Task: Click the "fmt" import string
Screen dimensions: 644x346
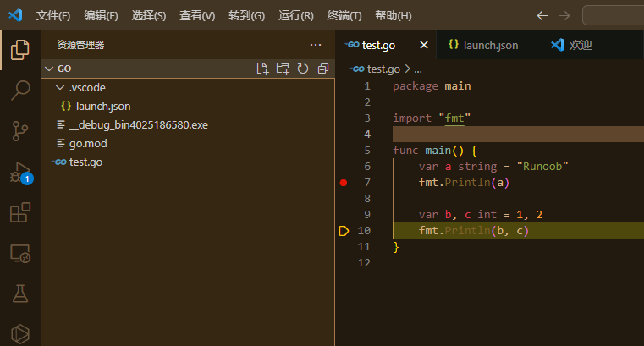Action: [x=454, y=118]
